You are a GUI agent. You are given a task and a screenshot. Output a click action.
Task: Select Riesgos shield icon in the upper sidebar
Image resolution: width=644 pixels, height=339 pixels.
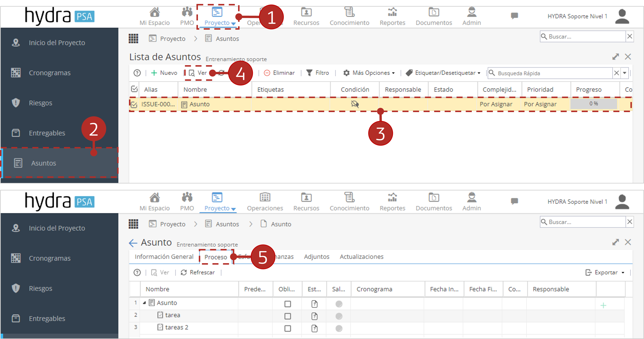(x=16, y=103)
